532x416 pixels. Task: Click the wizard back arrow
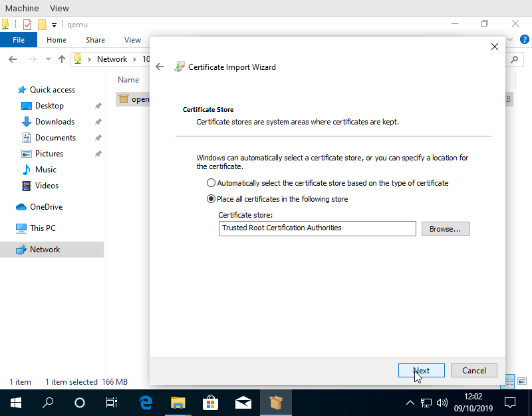point(159,67)
